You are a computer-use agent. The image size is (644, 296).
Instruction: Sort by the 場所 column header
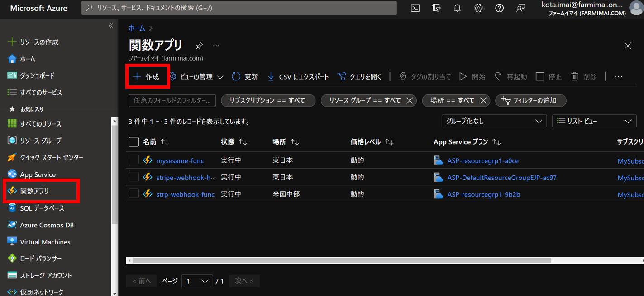(286, 142)
